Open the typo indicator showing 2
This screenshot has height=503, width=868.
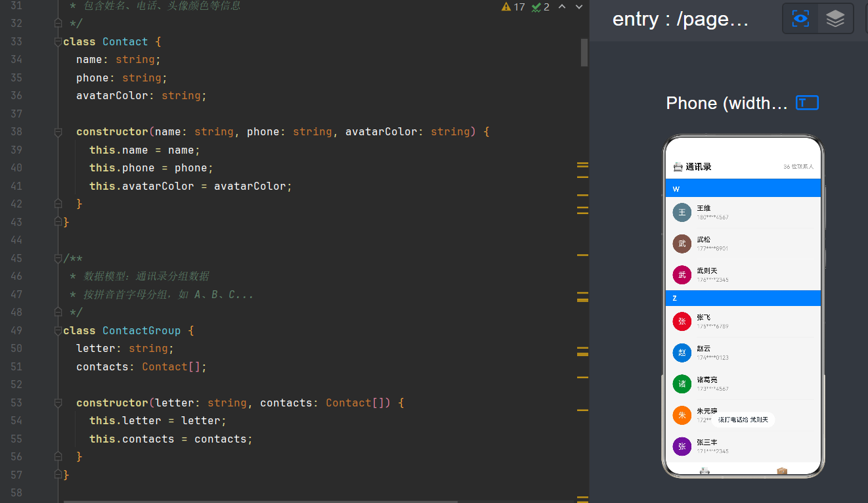point(540,7)
